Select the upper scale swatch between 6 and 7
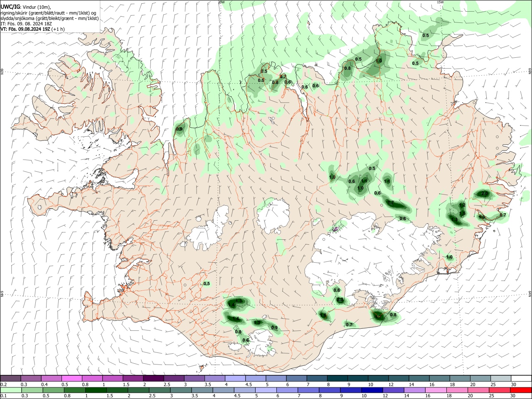 pos(296,378)
